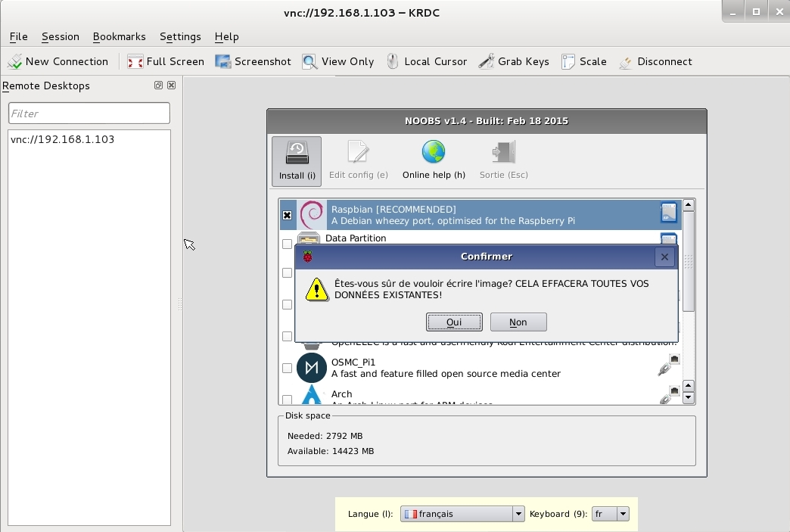Click the New Connection toolbar icon

15,61
